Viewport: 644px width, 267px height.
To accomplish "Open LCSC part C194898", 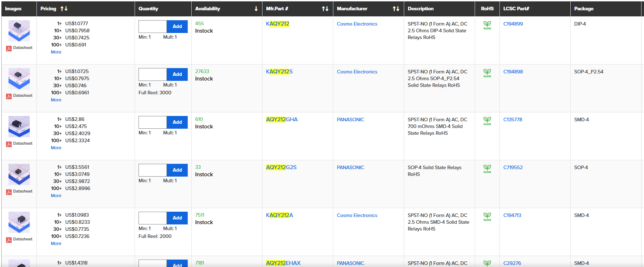I will [513, 72].
